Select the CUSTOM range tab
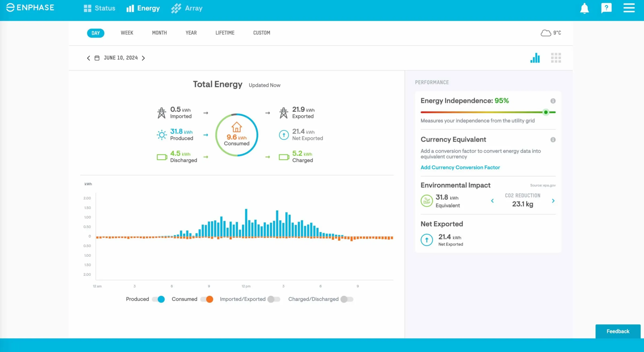Screen dimensions: 644x352 [x=262, y=33]
